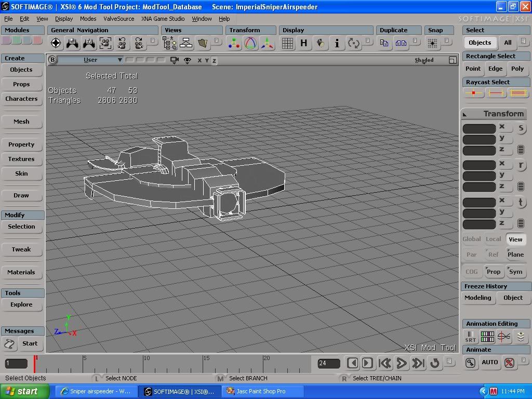The height and width of the screenshot is (399, 532).
Task: Click the folder browser icon in Views
Action: click(203, 43)
